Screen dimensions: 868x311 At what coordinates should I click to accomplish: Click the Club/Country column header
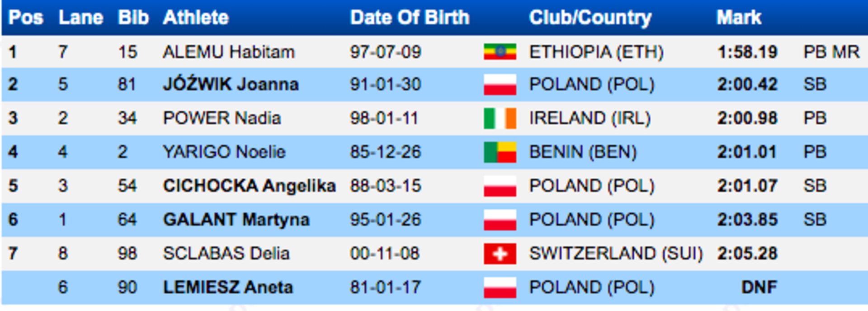click(x=590, y=18)
